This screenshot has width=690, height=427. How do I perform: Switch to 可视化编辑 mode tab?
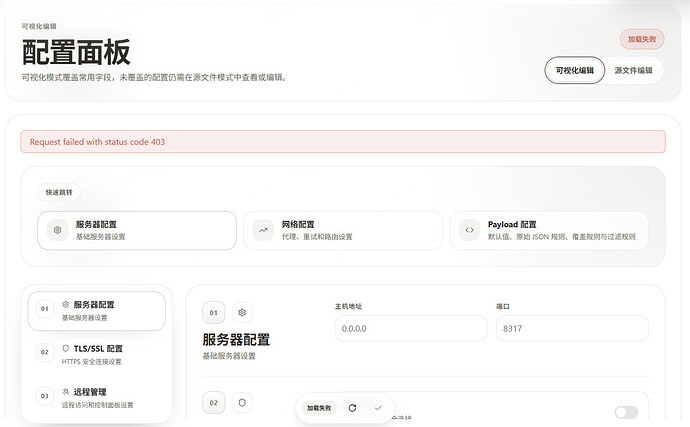(575, 70)
